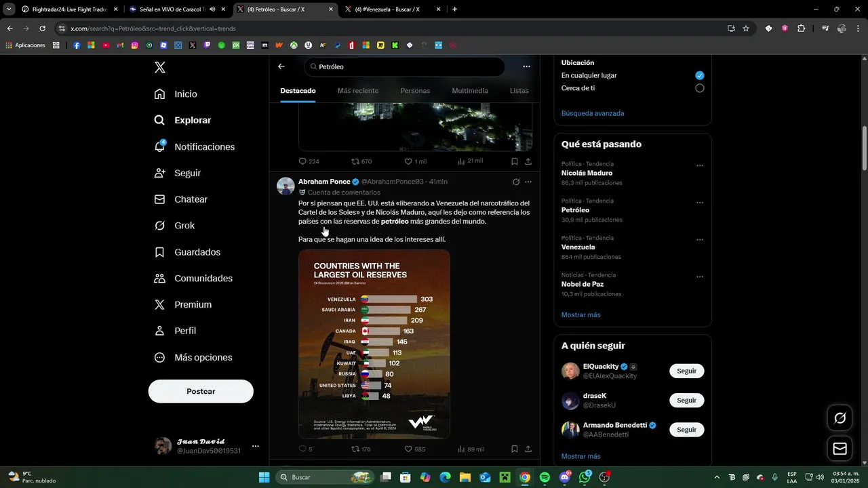Open more options for Nicolás Maduro trend
Viewport: 868px width, 488px height.
point(700,165)
